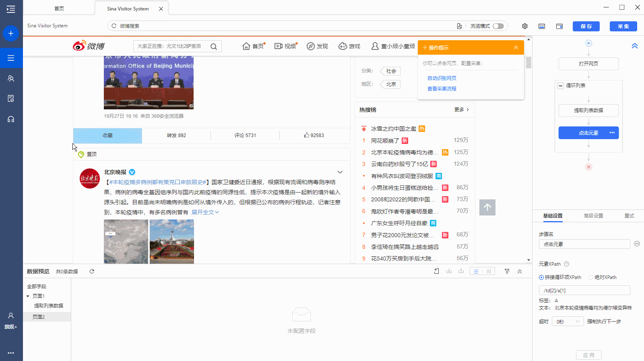This screenshot has height=361, width=644.
Task: Switch to the 高级设置 tab
Action: click(593, 216)
